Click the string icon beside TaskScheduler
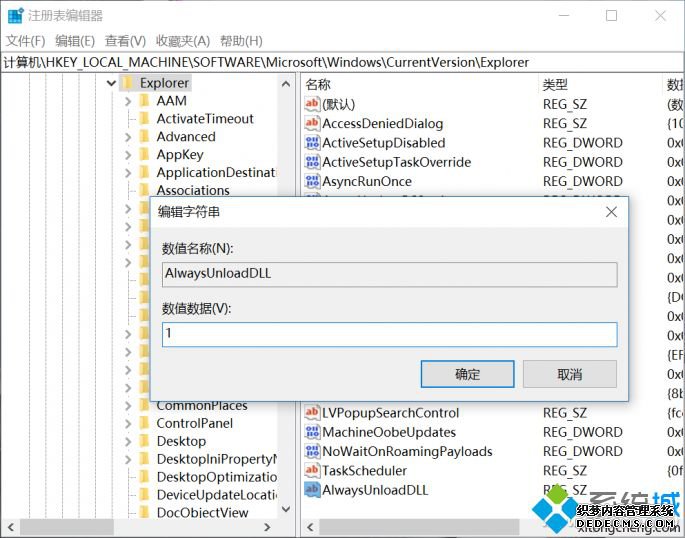This screenshot has width=685, height=538. (x=312, y=470)
